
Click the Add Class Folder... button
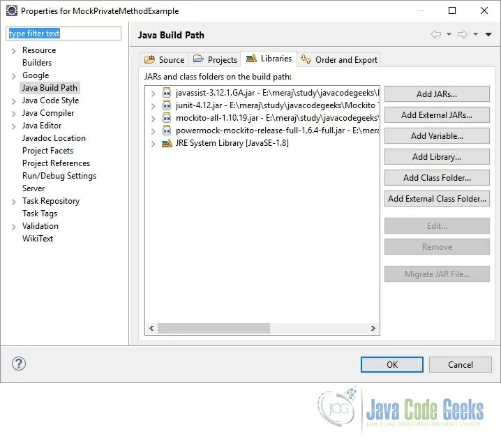click(x=437, y=178)
